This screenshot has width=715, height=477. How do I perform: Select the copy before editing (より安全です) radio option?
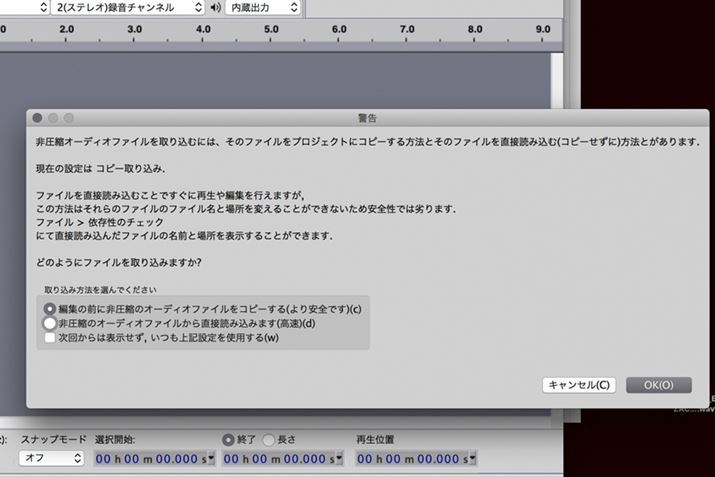point(50,309)
